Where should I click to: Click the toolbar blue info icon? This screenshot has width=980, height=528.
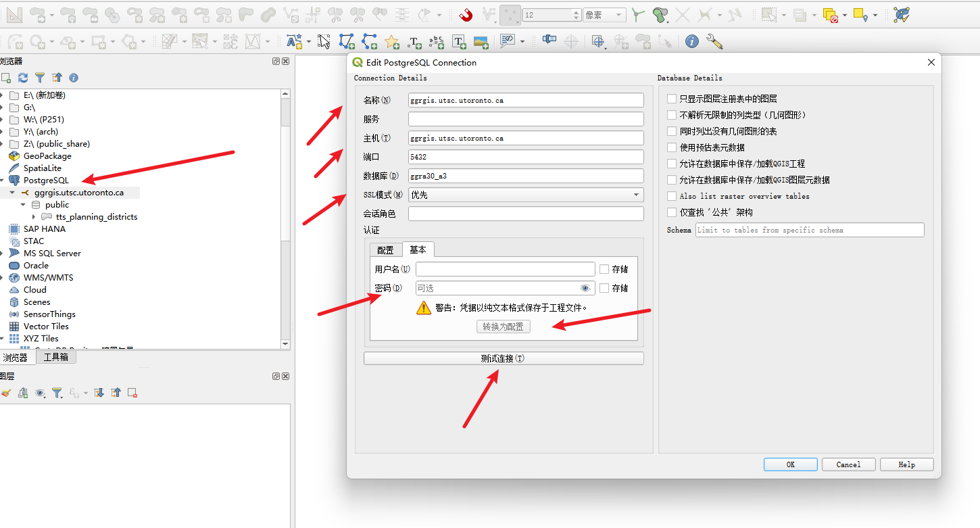coord(691,42)
